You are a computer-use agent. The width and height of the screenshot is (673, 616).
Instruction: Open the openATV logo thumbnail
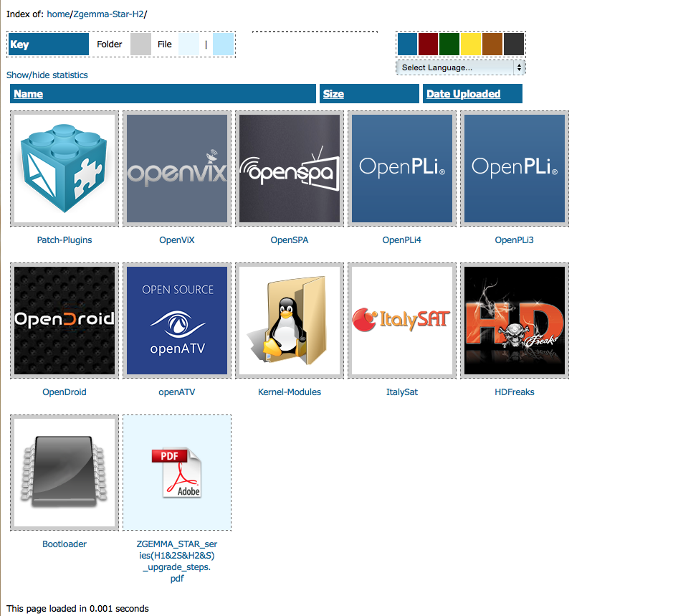[x=177, y=321]
